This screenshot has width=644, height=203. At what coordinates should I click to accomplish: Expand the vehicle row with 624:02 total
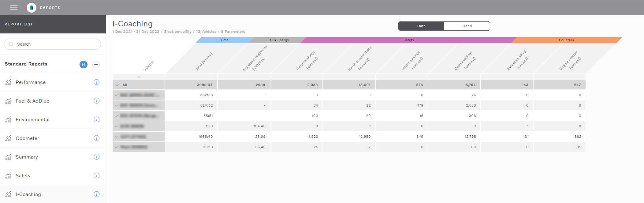click(x=116, y=106)
